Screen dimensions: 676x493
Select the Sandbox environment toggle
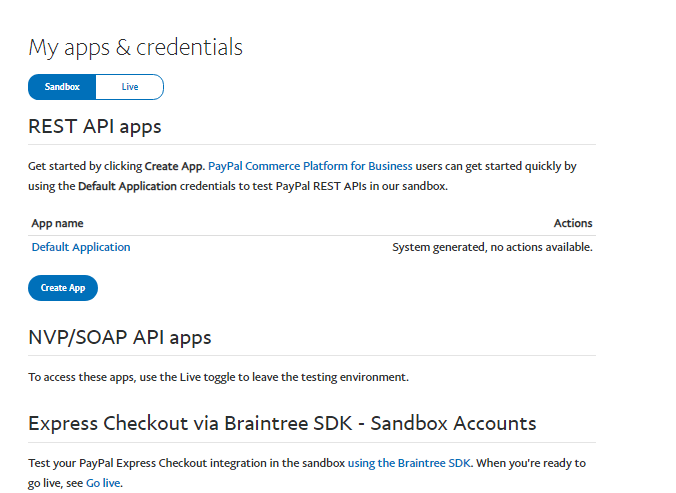(x=62, y=87)
